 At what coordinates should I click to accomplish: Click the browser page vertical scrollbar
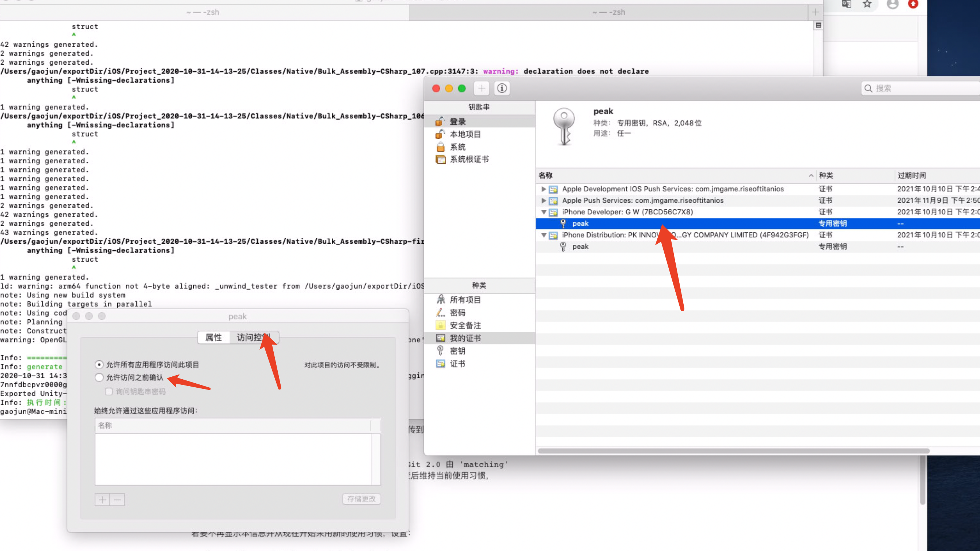click(x=922, y=480)
